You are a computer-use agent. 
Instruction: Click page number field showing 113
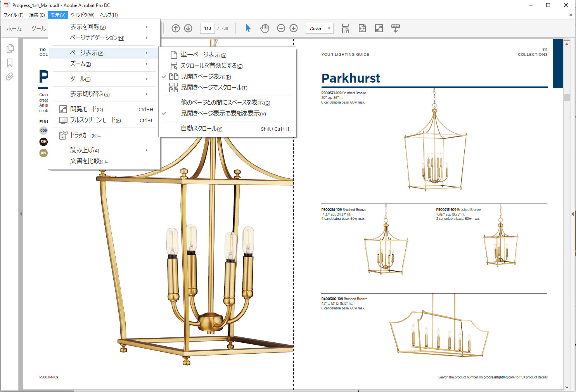click(x=208, y=28)
